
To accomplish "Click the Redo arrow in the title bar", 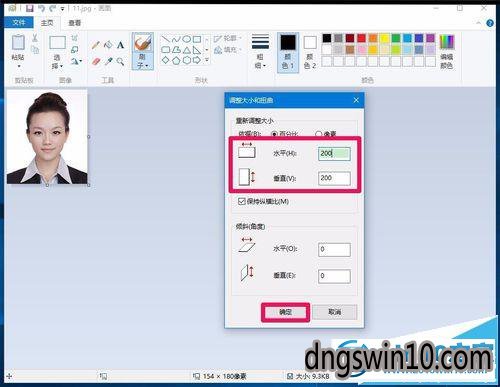I will 52,8.
